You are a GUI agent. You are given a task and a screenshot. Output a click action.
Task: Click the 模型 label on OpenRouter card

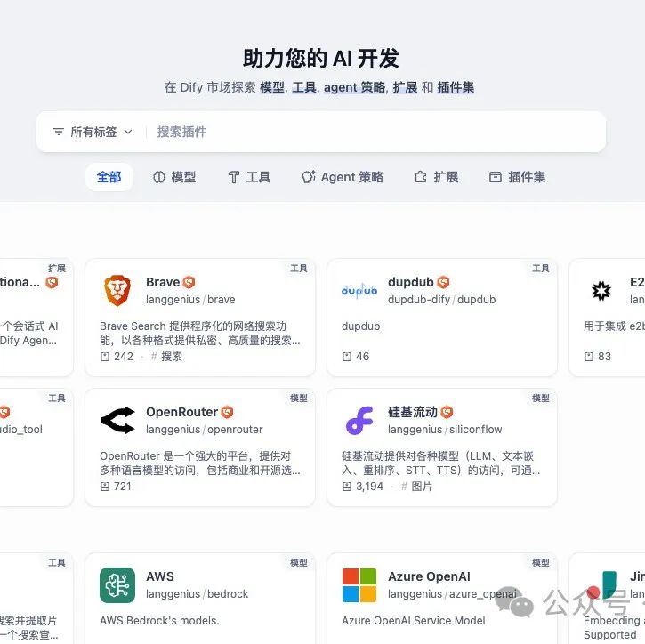299,398
